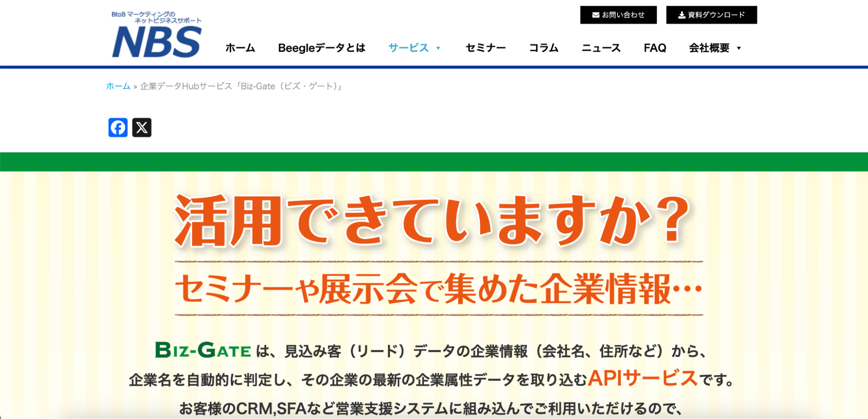Open the 資料ダウンロード button

[711, 15]
